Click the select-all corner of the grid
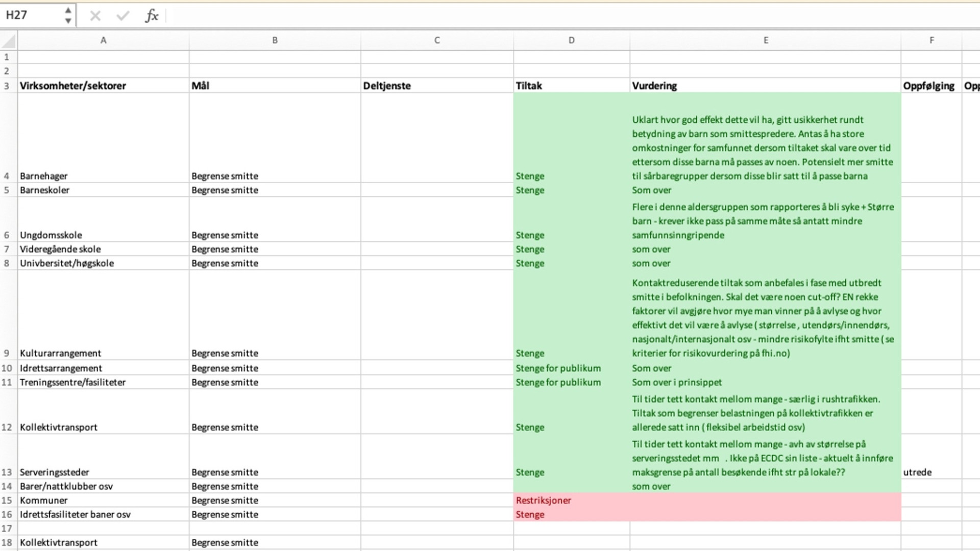The image size is (980, 551). click(9, 40)
